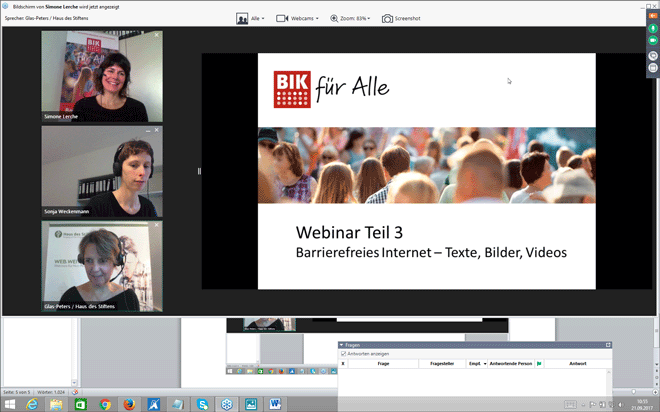
Task: Open the round icon below screen sharing
Action: click(653, 67)
